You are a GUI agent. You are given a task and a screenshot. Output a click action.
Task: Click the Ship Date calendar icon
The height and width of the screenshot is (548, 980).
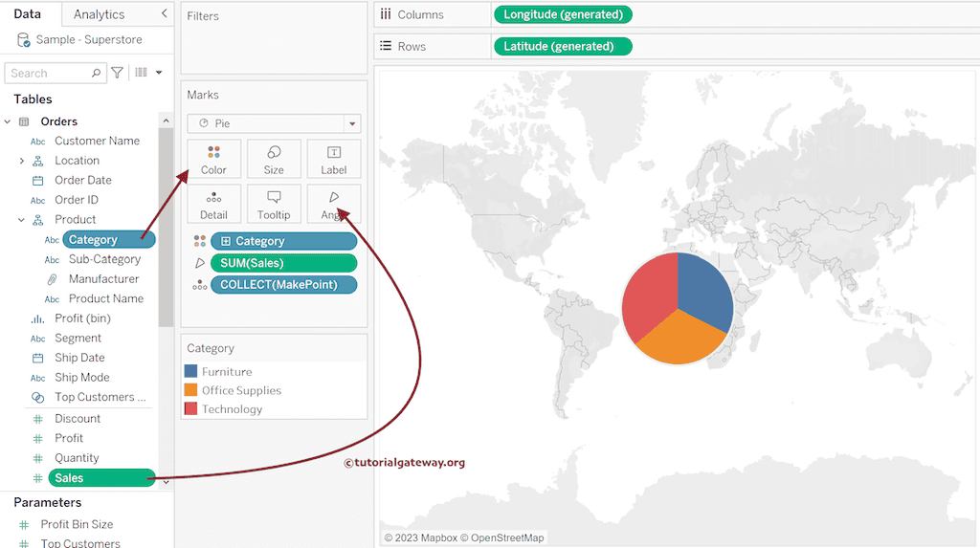[x=38, y=358]
